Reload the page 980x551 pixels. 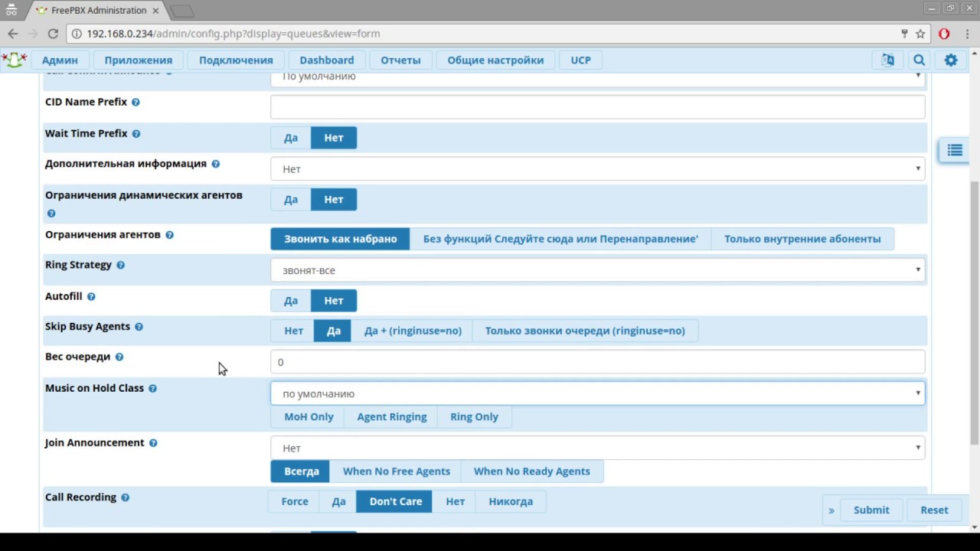coord(53,34)
